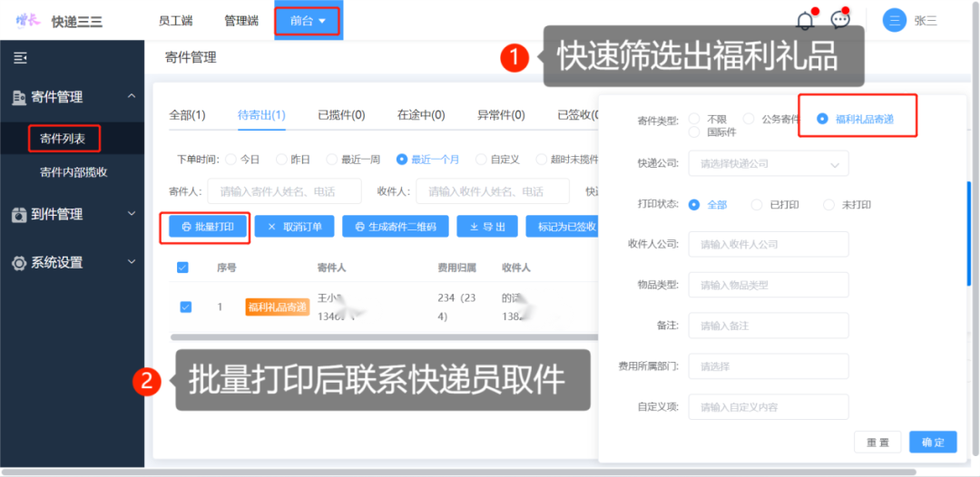
Task: Click the 批量打印 button
Action: (x=210, y=228)
